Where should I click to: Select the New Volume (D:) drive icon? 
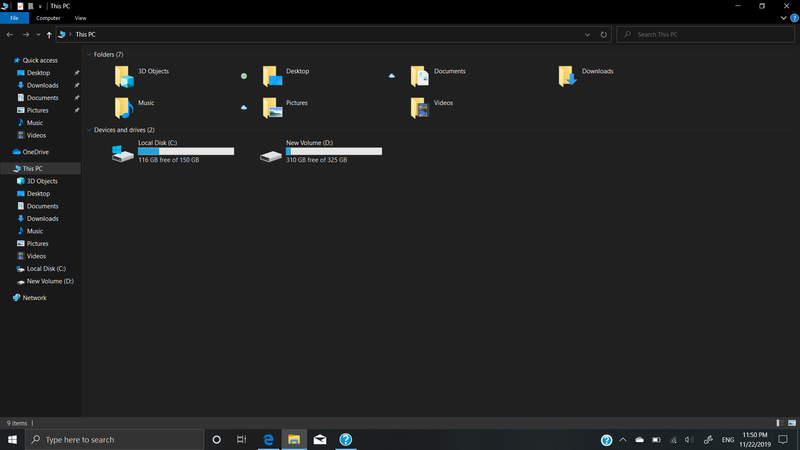pyautogui.click(x=270, y=155)
